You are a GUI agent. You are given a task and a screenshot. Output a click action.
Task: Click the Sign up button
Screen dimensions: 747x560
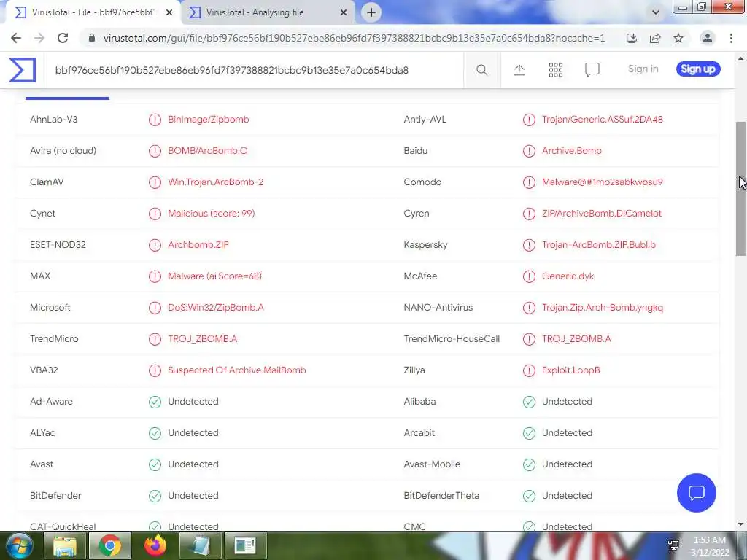(698, 69)
